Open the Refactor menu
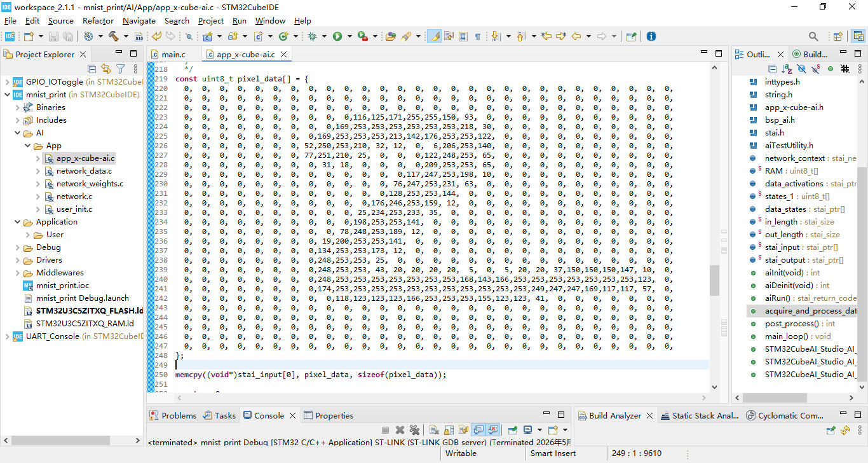Screen dimensions: 868x463 [x=98, y=20]
